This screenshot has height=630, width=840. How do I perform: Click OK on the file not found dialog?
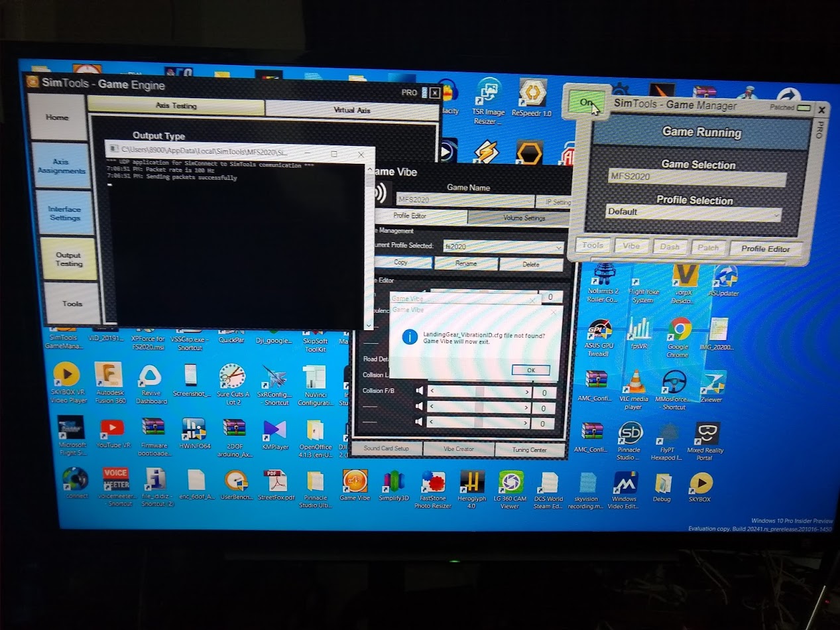tap(530, 370)
